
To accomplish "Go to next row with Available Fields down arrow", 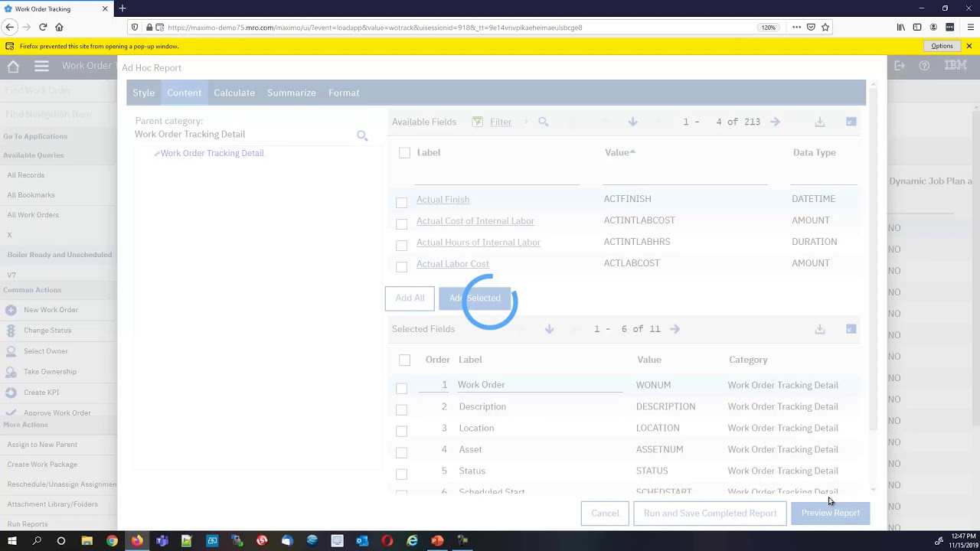I will pyautogui.click(x=632, y=122).
